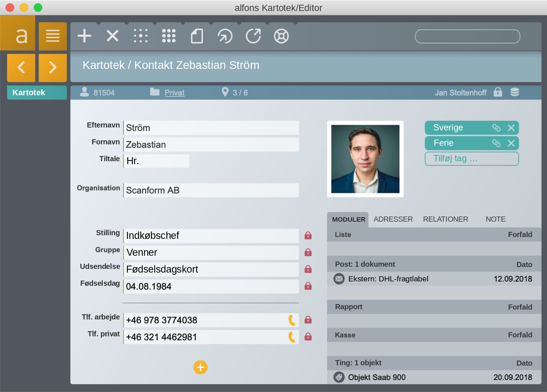Open the RELATIONER tab
The image size is (547, 392).
click(445, 219)
